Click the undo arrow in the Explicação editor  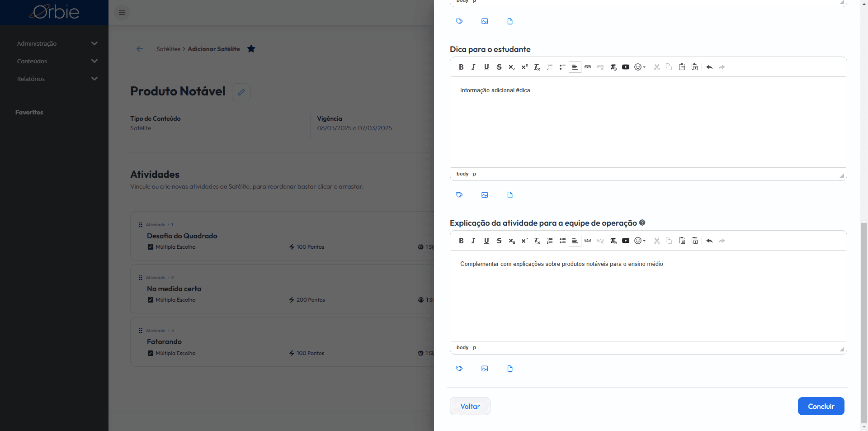click(709, 241)
